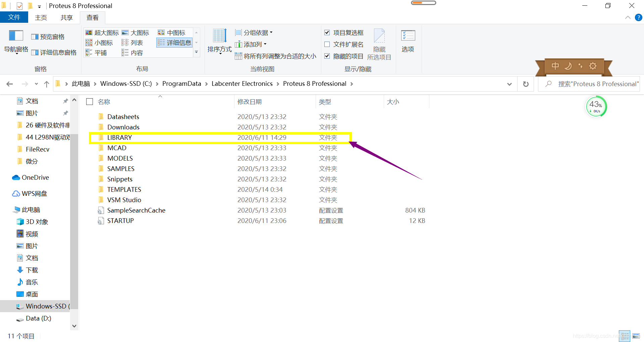
Task: Toggle the select-all checkbox in header
Action: click(x=90, y=102)
